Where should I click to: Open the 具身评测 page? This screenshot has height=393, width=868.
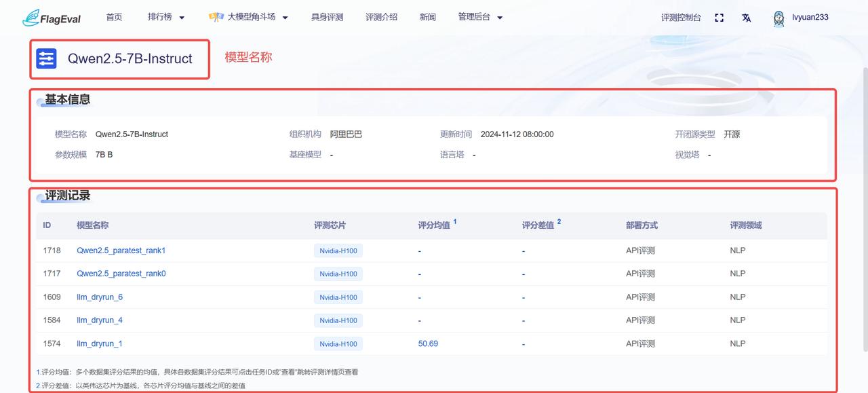pos(328,17)
